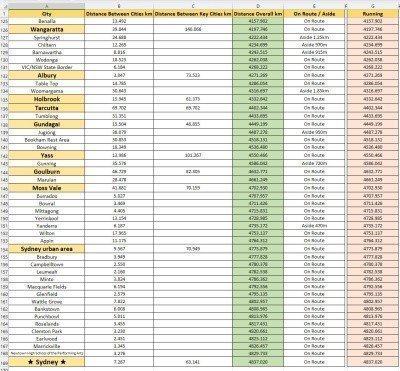Select green cell 4837.020 in Sydney row
The height and width of the screenshot is (371, 400).
pos(258,362)
